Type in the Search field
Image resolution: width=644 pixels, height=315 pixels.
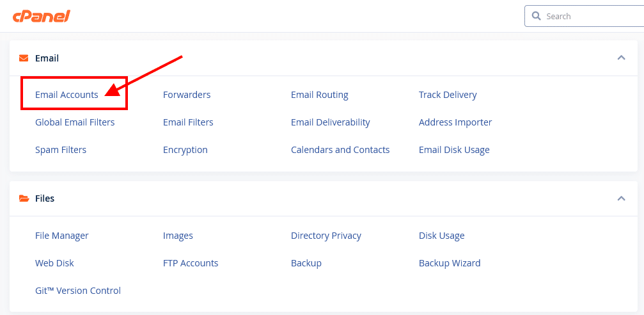click(592, 16)
